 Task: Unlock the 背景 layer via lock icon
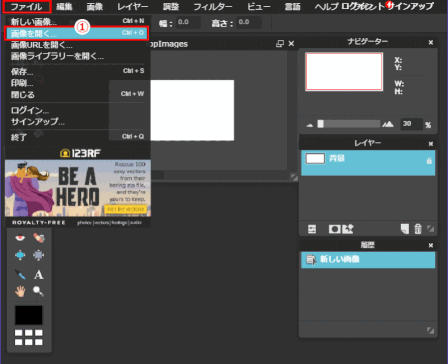(x=429, y=161)
